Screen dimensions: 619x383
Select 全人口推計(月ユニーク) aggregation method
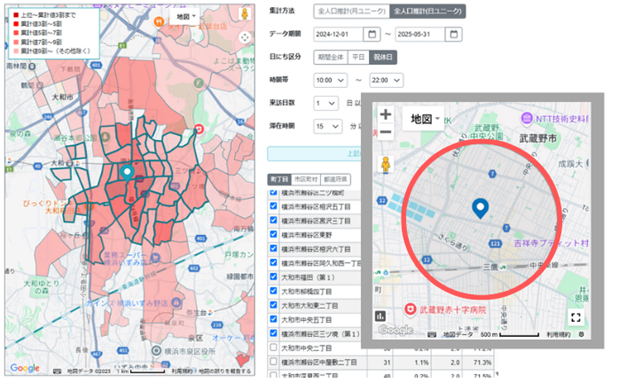tap(352, 11)
